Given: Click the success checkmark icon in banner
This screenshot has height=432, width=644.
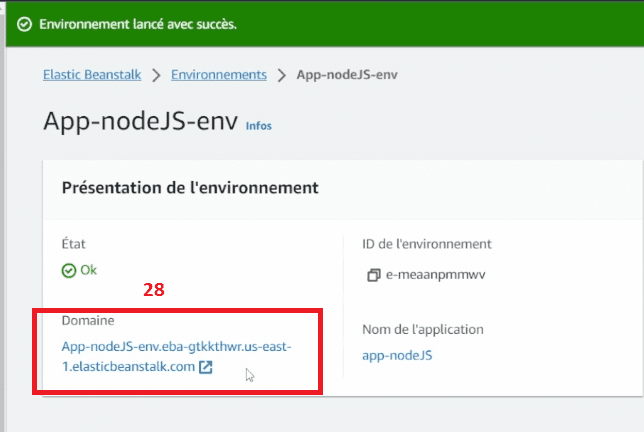Looking at the screenshot, I should (24, 24).
